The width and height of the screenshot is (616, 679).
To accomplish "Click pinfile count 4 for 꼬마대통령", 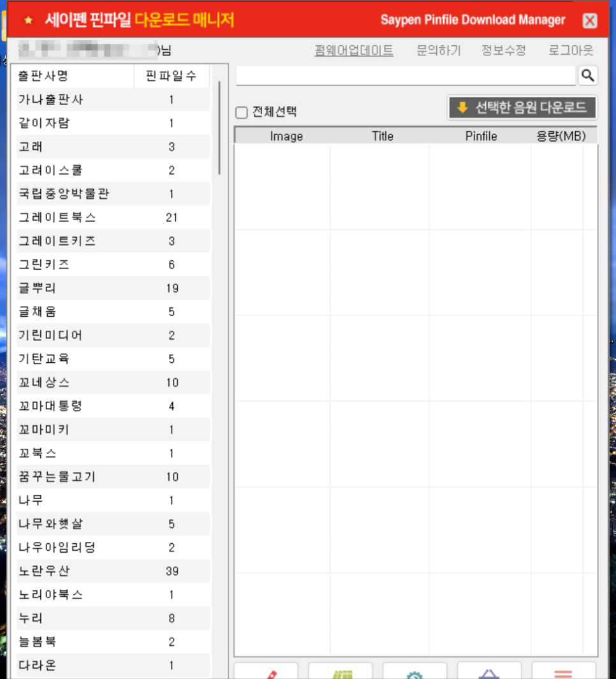I will point(172,406).
